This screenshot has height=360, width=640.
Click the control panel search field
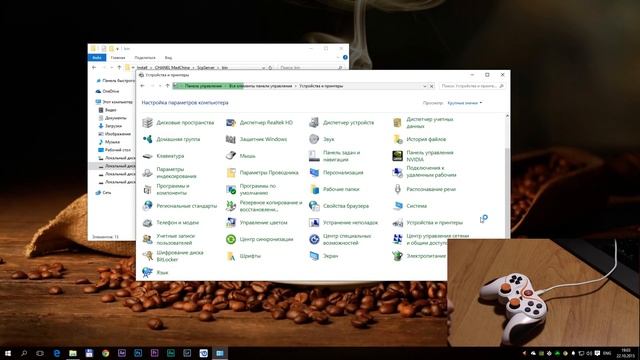(472, 86)
